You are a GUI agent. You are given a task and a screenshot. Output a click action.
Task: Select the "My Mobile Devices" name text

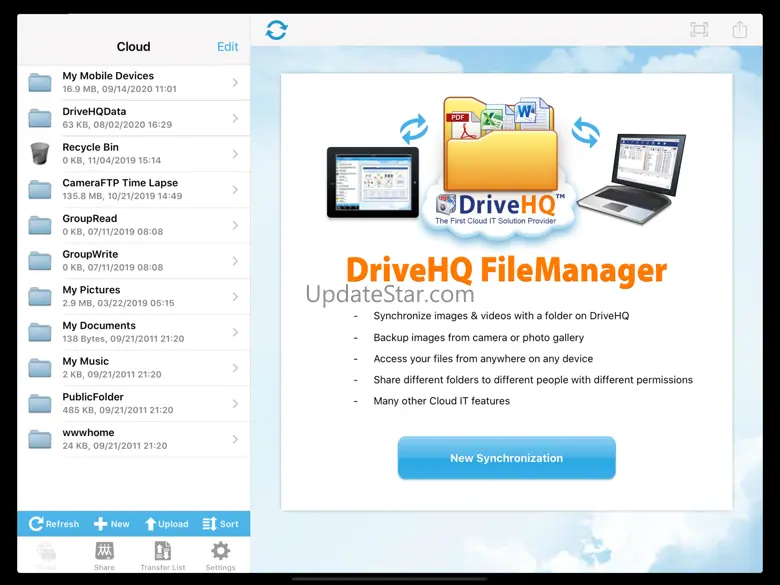[108, 76]
